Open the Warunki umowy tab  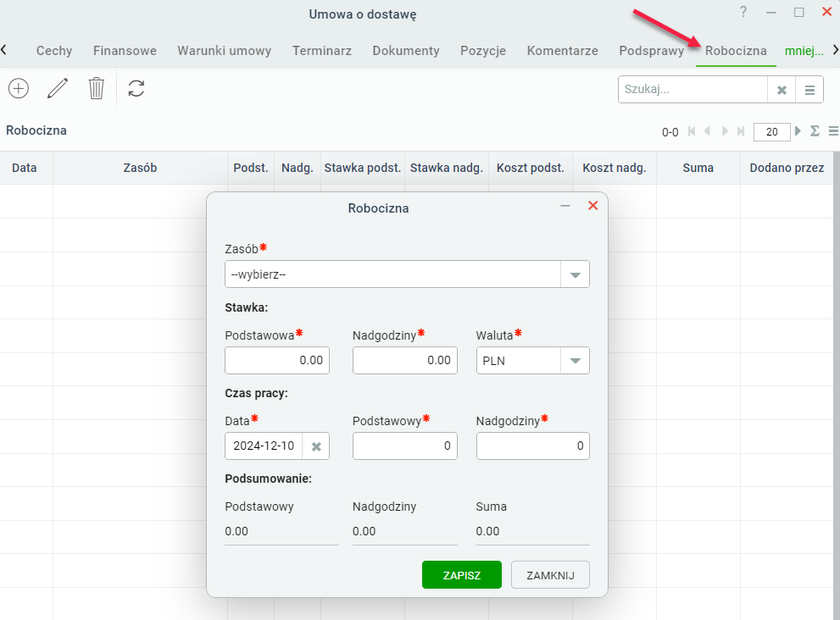pos(225,51)
